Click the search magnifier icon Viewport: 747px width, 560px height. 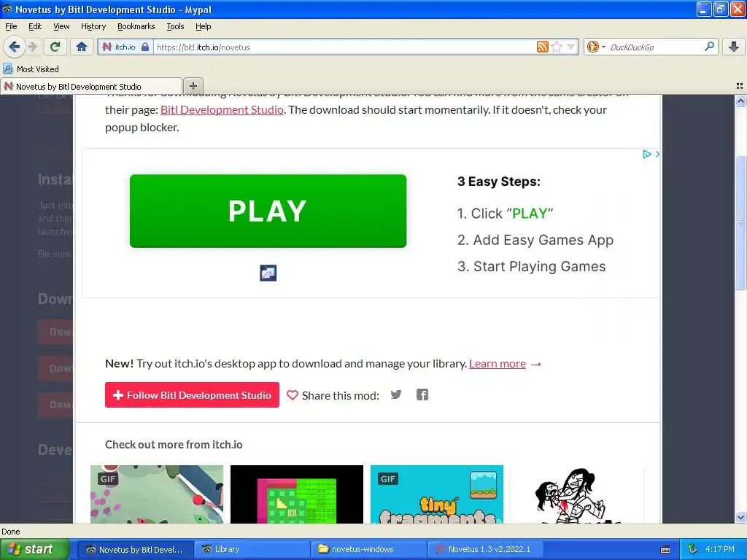click(709, 46)
